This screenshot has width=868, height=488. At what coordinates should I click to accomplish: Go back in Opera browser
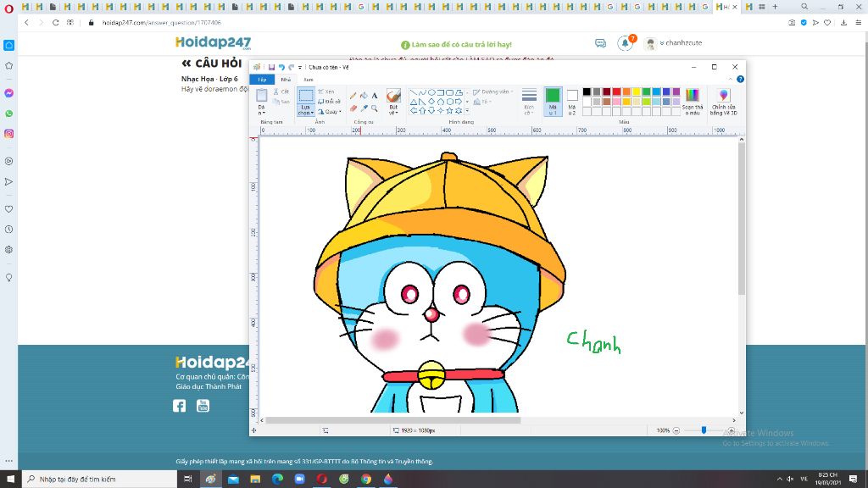point(26,23)
